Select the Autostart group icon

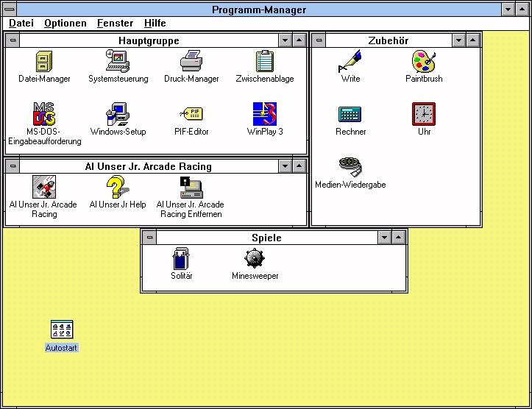(62, 330)
